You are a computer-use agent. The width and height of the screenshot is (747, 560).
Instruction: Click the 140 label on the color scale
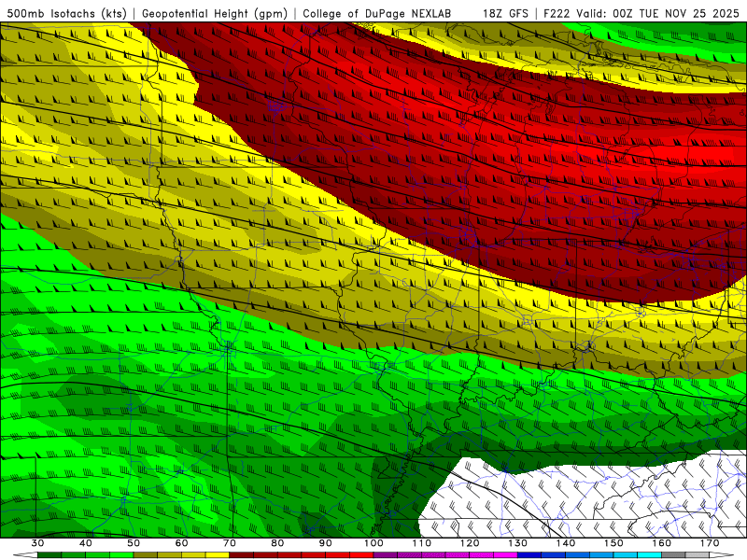pyautogui.click(x=566, y=543)
